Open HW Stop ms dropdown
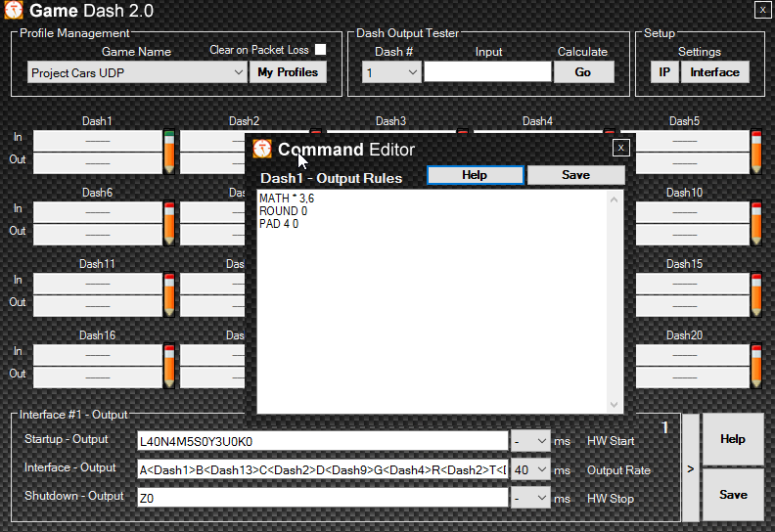 click(x=530, y=498)
